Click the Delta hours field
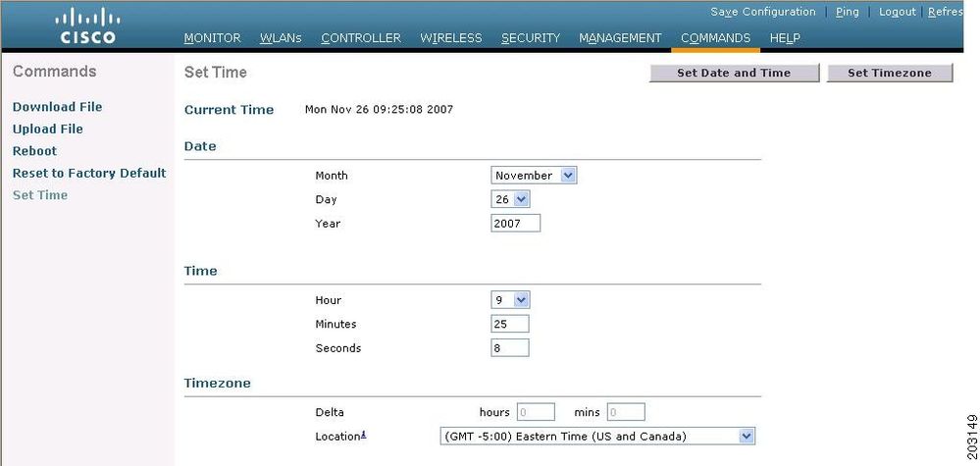 coord(536,412)
